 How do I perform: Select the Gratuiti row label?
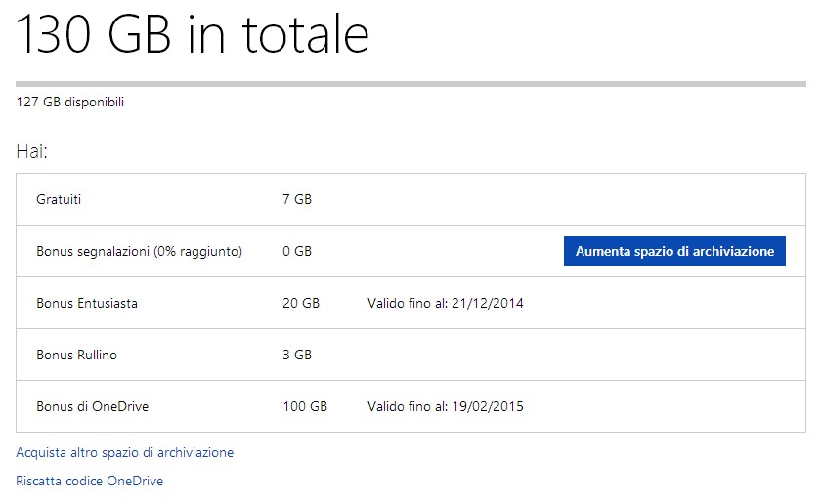[59, 199]
